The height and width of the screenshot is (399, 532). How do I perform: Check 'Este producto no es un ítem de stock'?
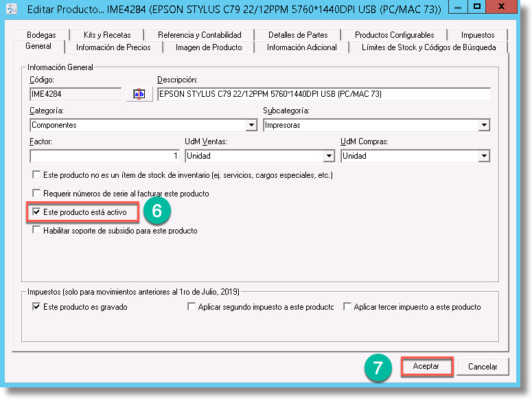[x=36, y=175]
